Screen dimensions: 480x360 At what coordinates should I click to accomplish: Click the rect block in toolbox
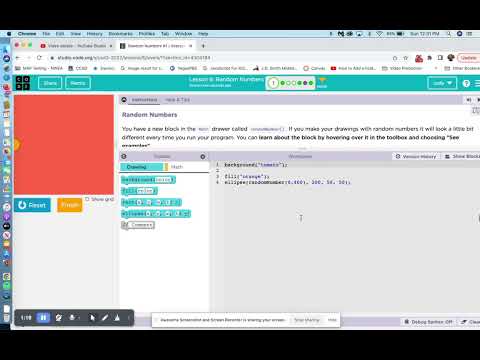point(151,202)
